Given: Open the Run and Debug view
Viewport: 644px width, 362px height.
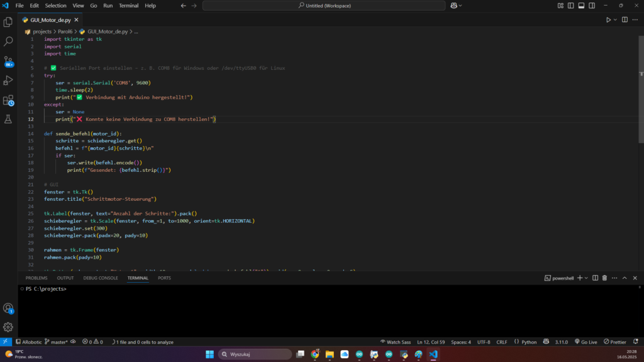Looking at the screenshot, I should pyautogui.click(x=8, y=80).
